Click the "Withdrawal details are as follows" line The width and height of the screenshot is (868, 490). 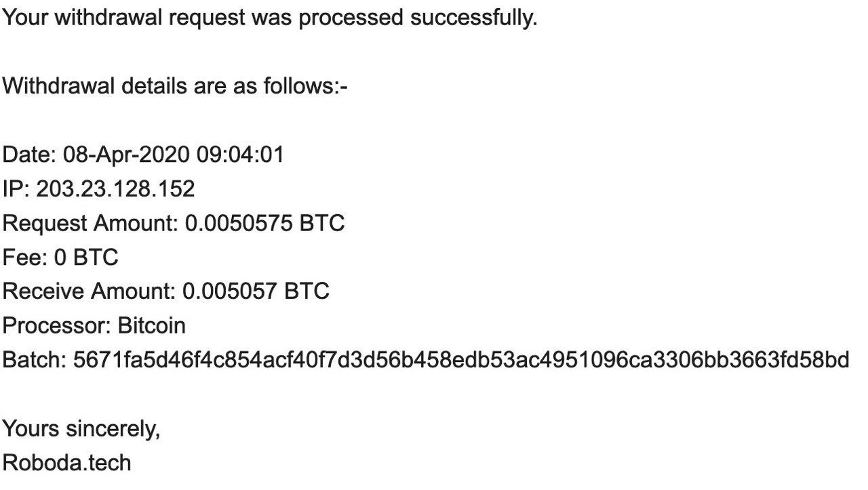click(175, 86)
